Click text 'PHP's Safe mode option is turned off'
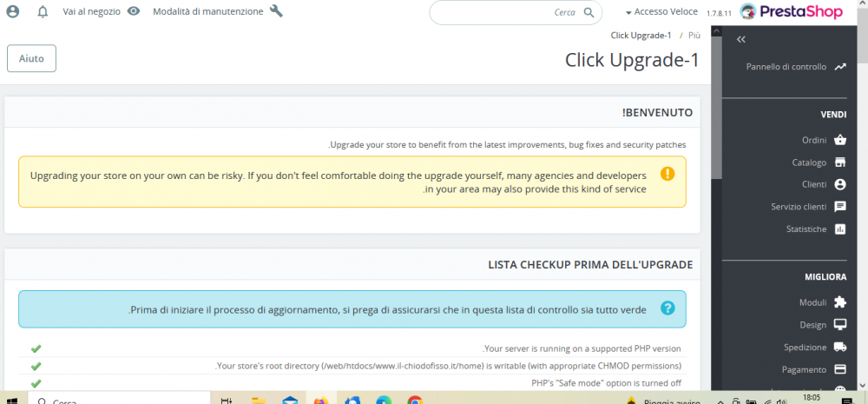The image size is (868, 404). [606, 383]
